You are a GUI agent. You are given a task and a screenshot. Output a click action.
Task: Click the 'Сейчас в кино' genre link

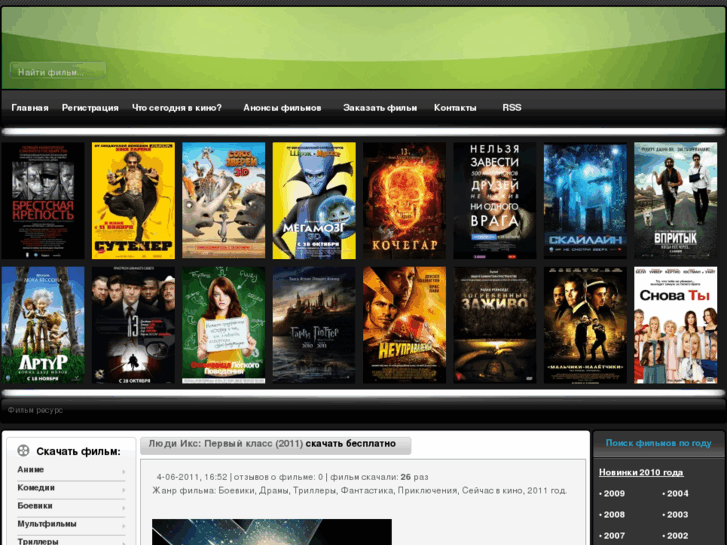(x=492, y=490)
